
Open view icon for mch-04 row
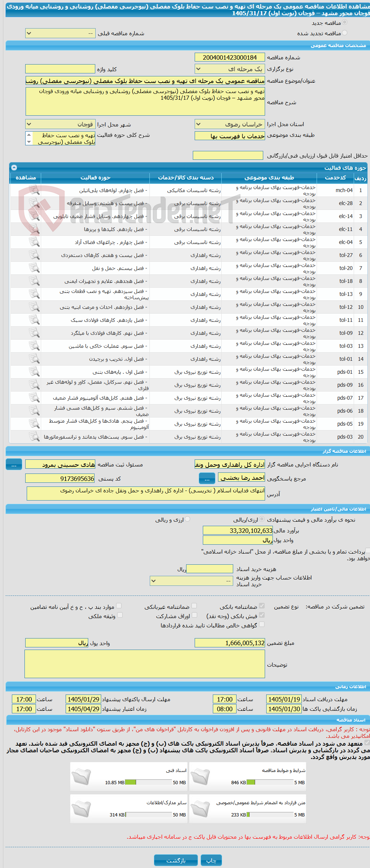click(x=34, y=190)
